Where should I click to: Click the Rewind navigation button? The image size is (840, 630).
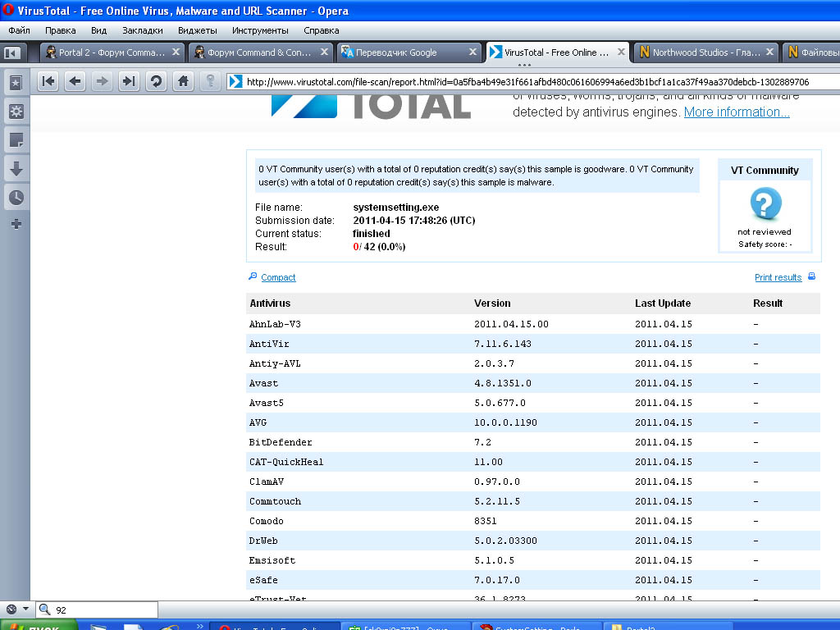pyautogui.click(x=48, y=81)
